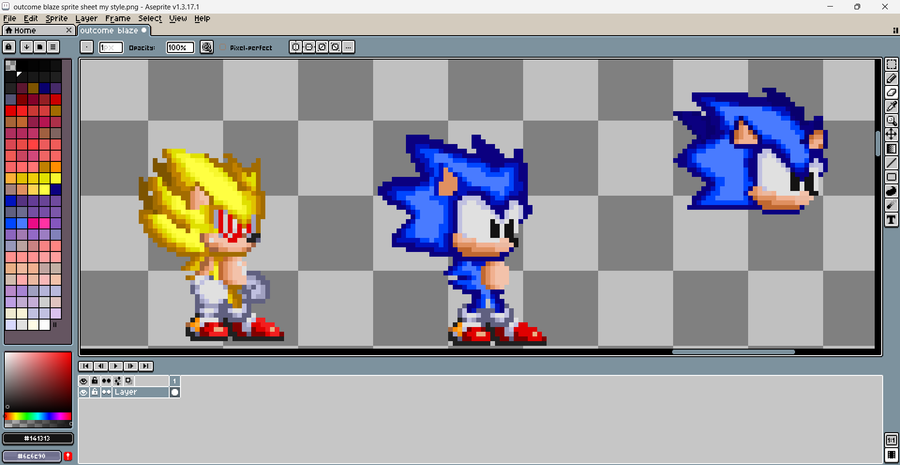Select the Rectangular Marquee tool

click(x=891, y=64)
